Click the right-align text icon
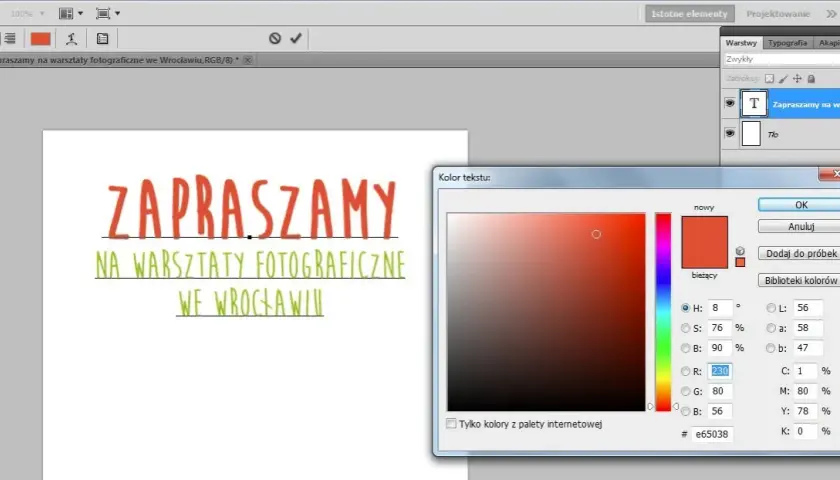Image resolution: width=840 pixels, height=480 pixels. coord(10,39)
